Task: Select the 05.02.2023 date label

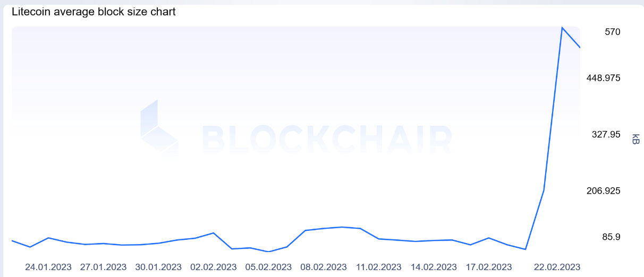Action: point(268,267)
